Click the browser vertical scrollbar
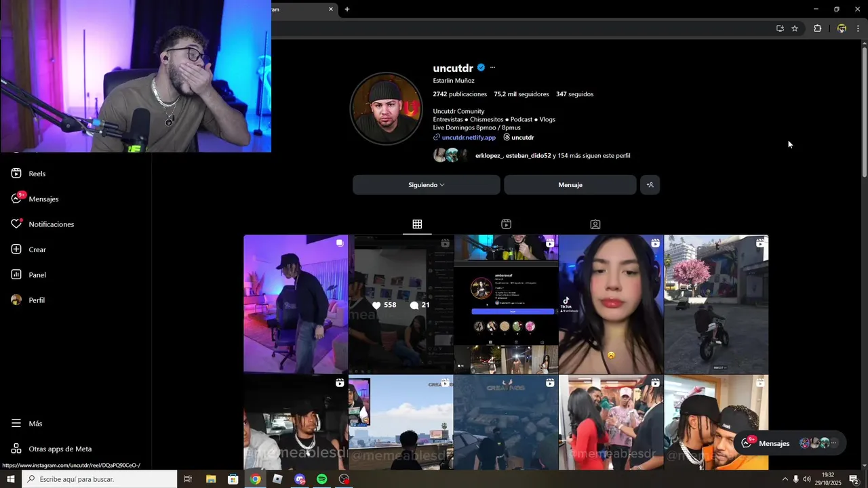 pyautogui.click(x=864, y=112)
